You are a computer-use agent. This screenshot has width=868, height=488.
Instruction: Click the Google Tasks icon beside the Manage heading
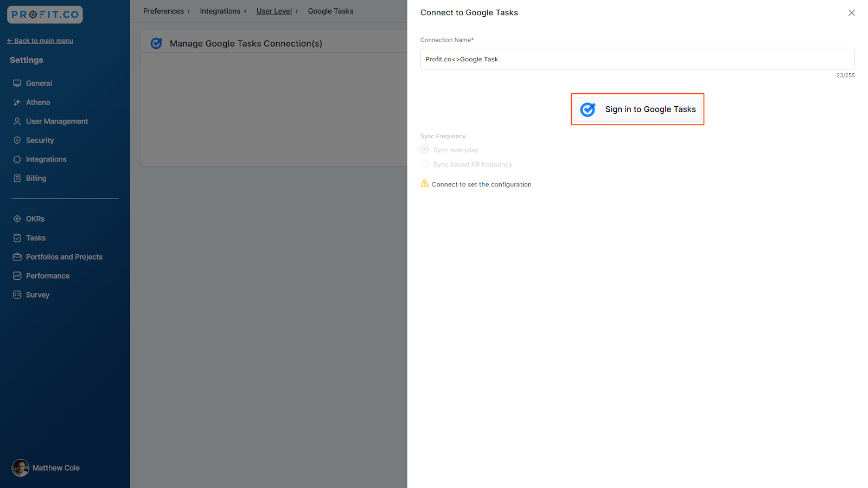coord(156,43)
